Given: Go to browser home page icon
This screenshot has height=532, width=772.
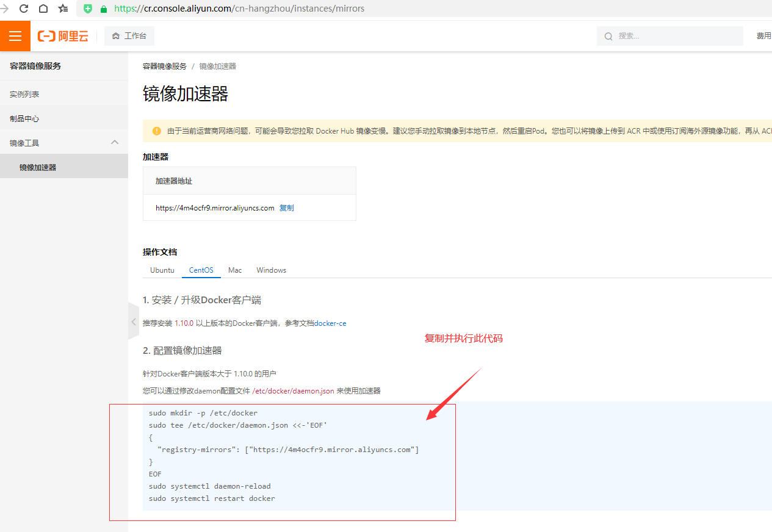Looking at the screenshot, I should [43, 9].
